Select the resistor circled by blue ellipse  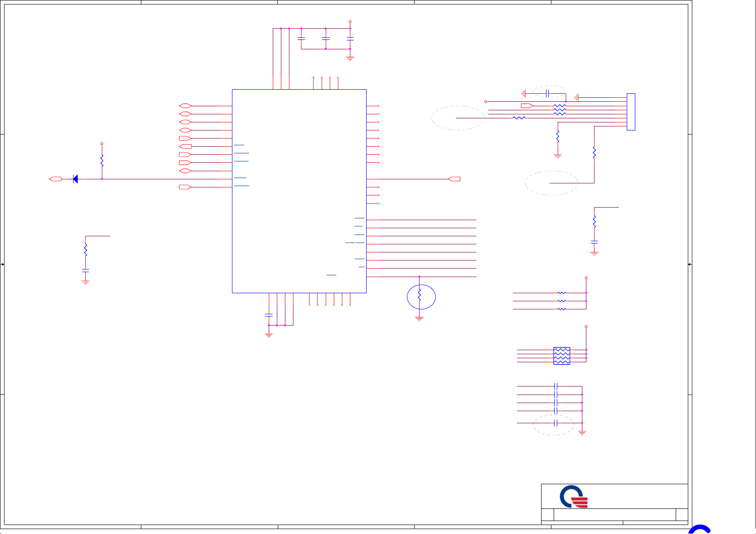[x=420, y=295]
